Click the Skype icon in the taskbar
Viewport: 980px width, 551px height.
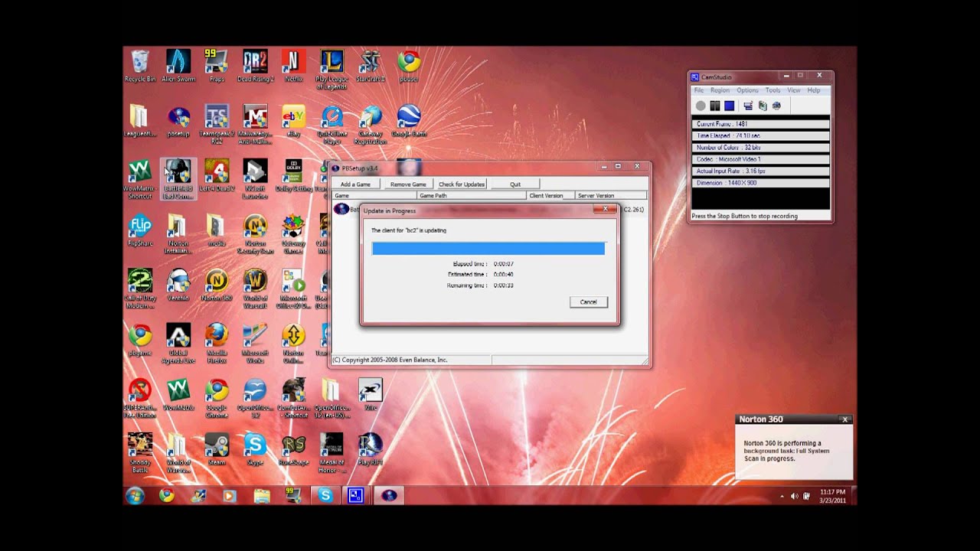pos(325,495)
